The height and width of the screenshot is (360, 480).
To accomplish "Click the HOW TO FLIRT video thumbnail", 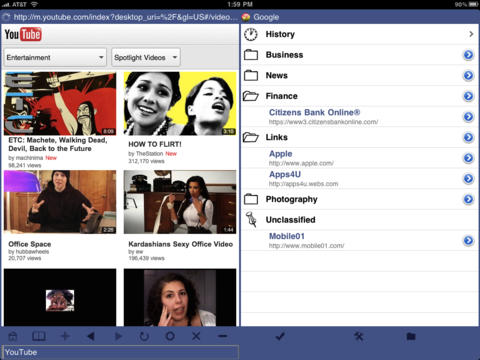I will pyautogui.click(x=180, y=104).
